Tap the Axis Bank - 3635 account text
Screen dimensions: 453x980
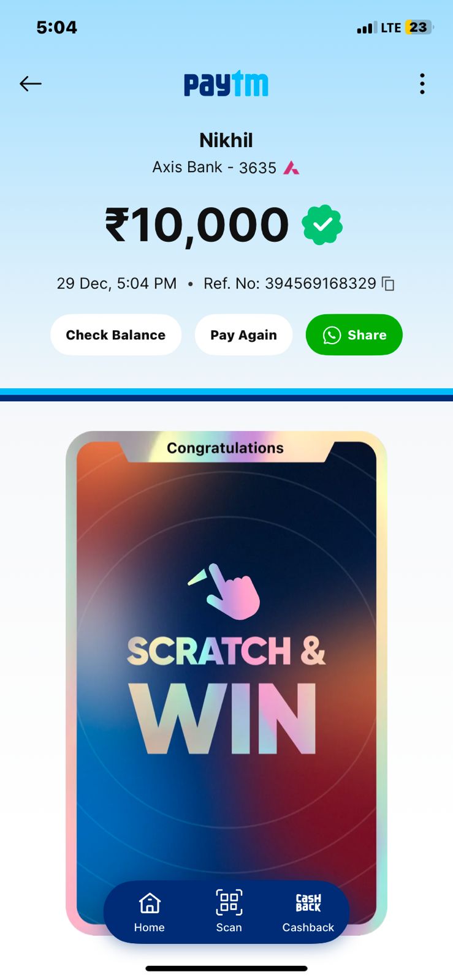(214, 167)
